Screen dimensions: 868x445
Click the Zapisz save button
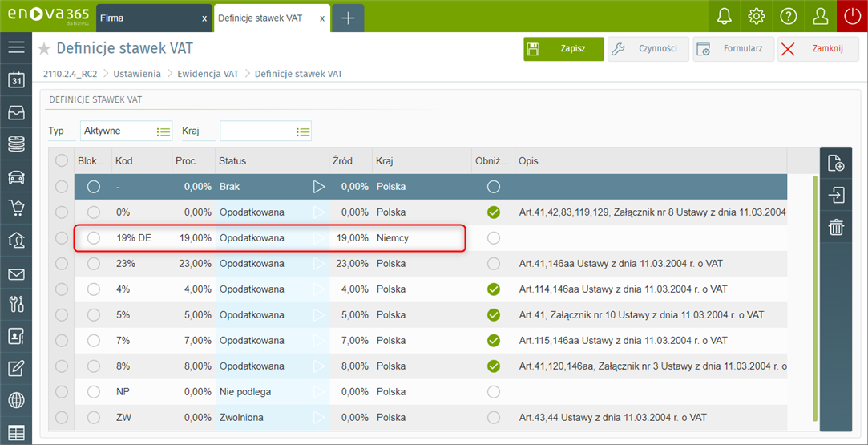[x=563, y=49]
